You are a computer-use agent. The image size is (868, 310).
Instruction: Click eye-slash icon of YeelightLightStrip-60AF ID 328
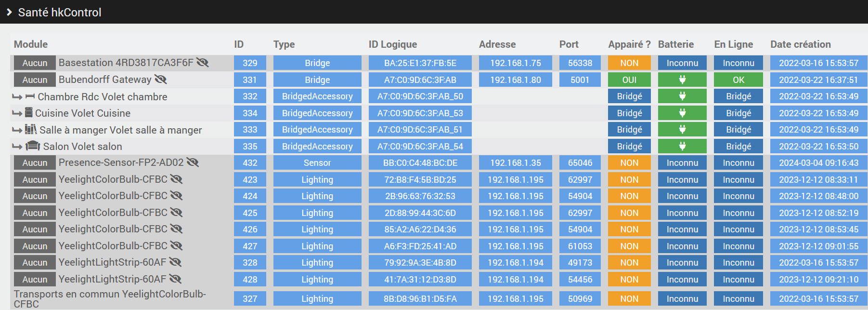pos(175,262)
